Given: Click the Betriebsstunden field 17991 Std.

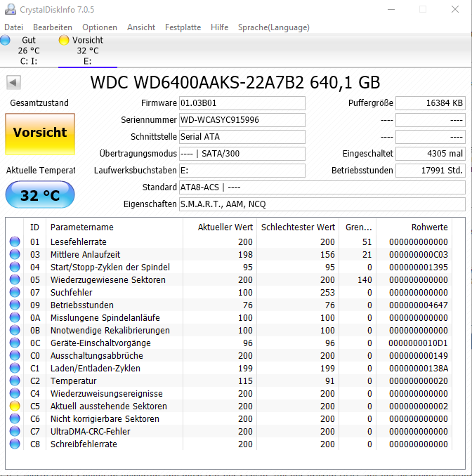Looking at the screenshot, I should 431,171.
